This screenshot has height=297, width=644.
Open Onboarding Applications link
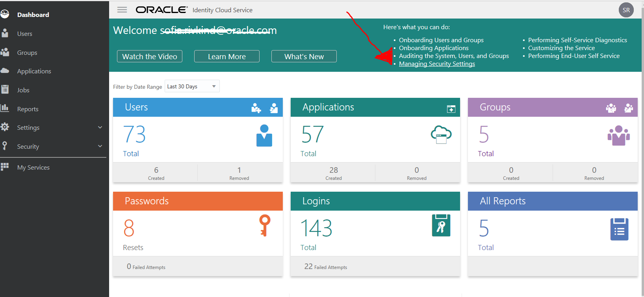(434, 48)
